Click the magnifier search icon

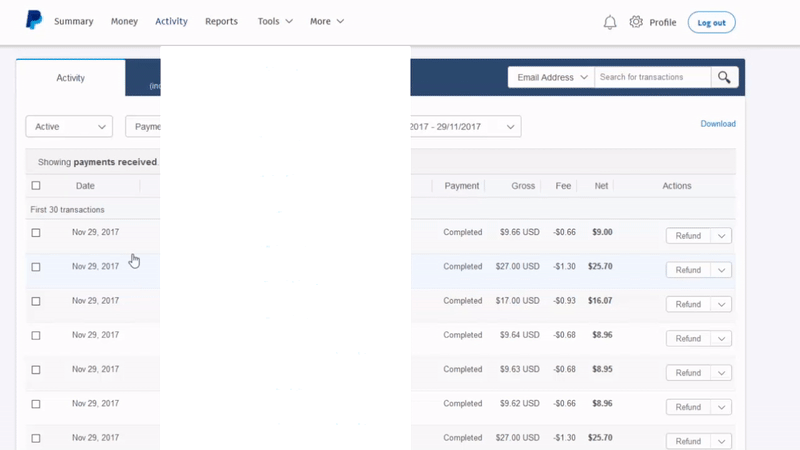(724, 77)
